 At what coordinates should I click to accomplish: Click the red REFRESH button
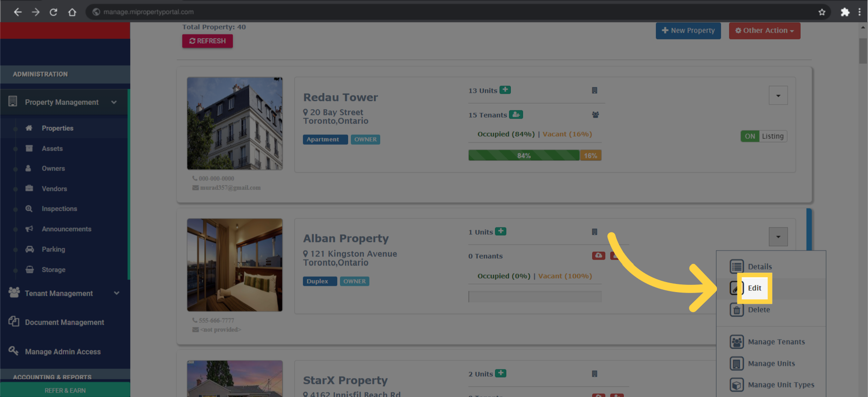pyautogui.click(x=208, y=41)
